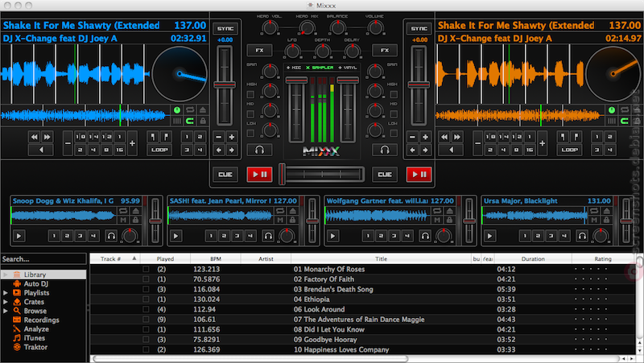Click the crossfader slider handle
644x363 pixels.
pos(283,174)
